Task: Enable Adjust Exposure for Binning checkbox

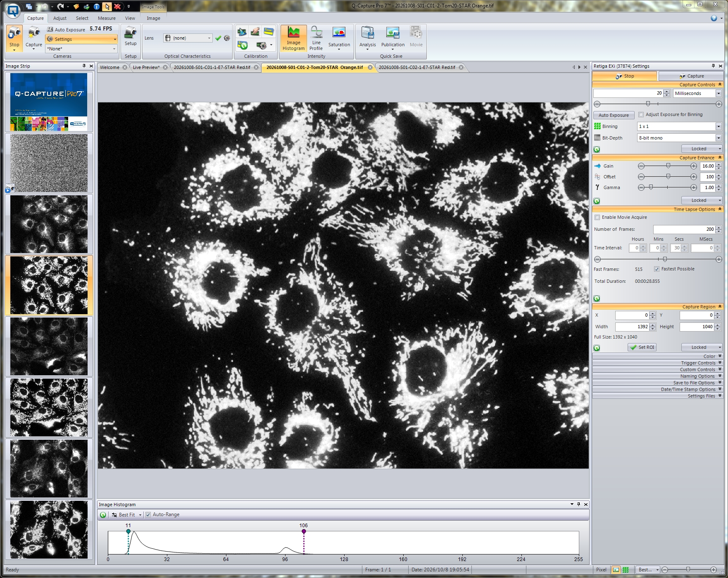Action: click(x=641, y=115)
